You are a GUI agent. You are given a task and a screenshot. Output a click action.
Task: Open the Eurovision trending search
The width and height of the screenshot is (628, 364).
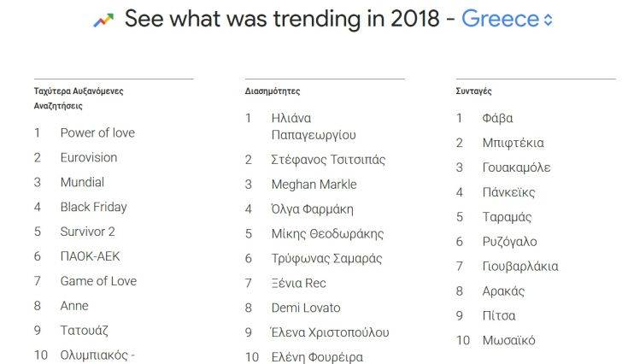coord(88,157)
